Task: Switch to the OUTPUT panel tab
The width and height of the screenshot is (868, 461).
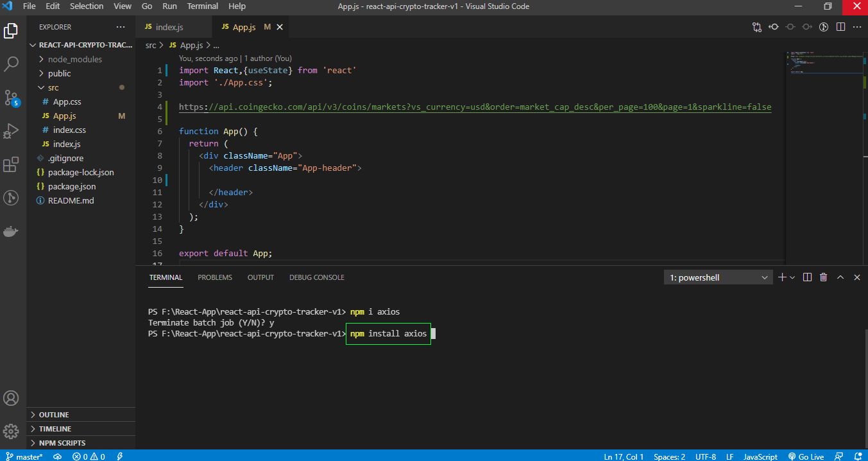Action: click(x=260, y=277)
